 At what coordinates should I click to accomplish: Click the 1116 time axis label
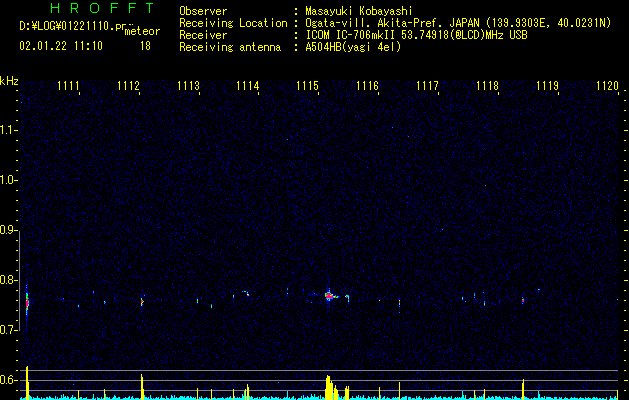pos(367,86)
